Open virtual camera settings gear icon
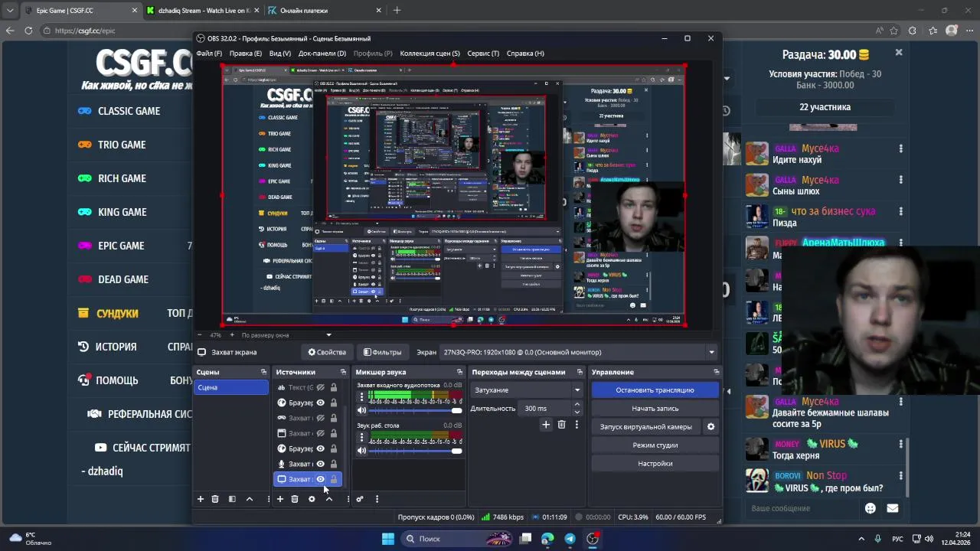Image resolution: width=980 pixels, height=551 pixels. coord(710,427)
